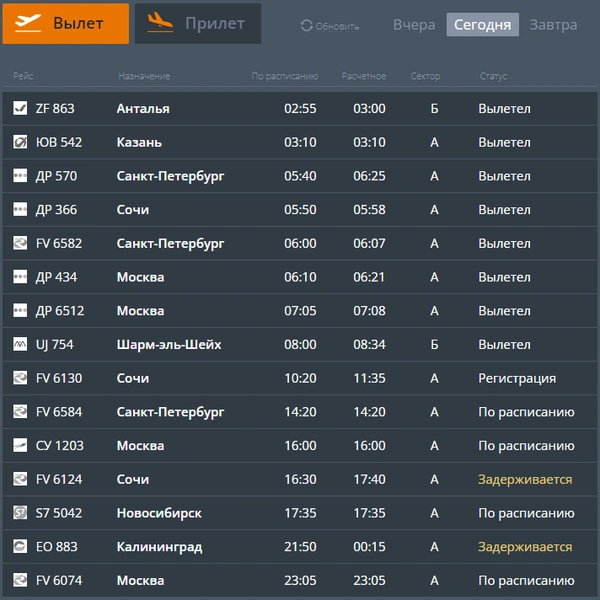The height and width of the screenshot is (600, 600).
Task: Select flight number FV 6074
Action: [x=59, y=580]
